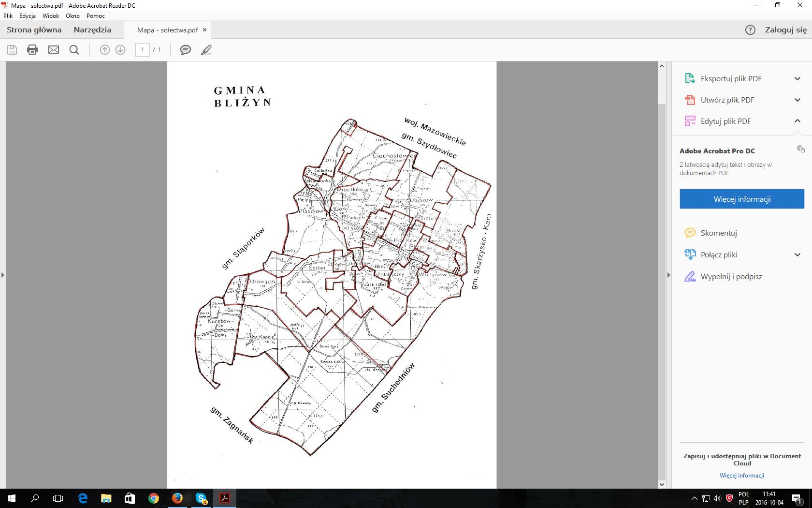Go to previous page arrow
The width and height of the screenshot is (812, 508).
point(105,50)
